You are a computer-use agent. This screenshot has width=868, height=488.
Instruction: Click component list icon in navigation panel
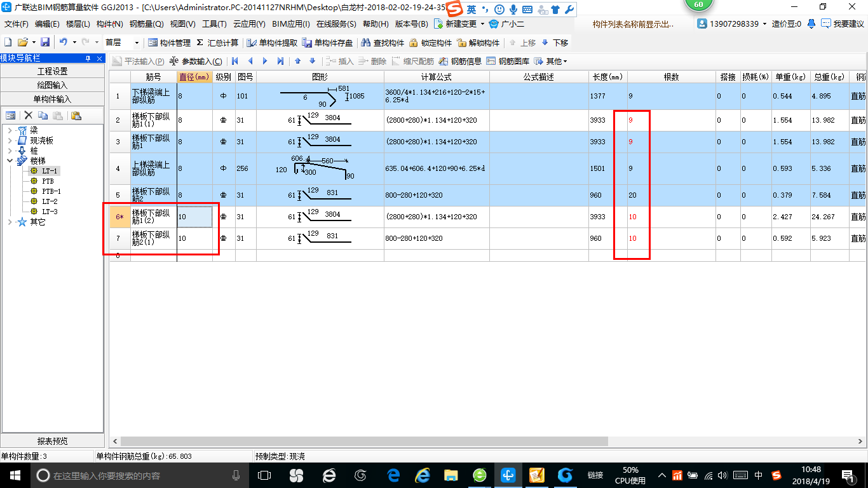pos(11,116)
